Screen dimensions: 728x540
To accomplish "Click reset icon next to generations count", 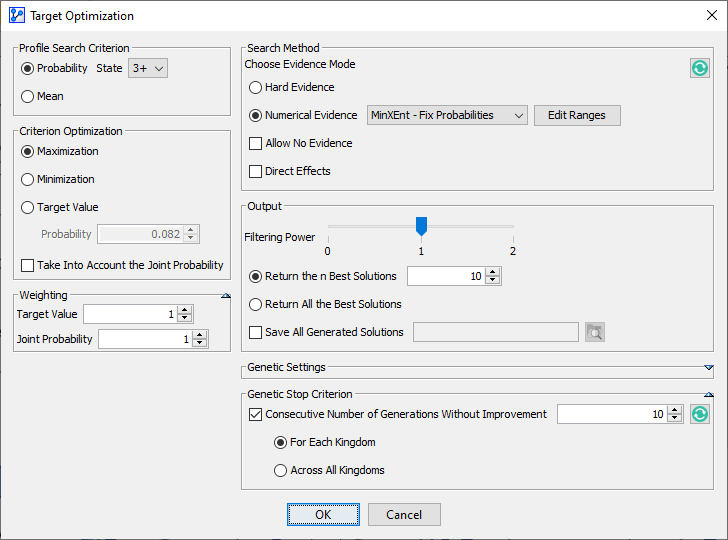I will point(700,414).
